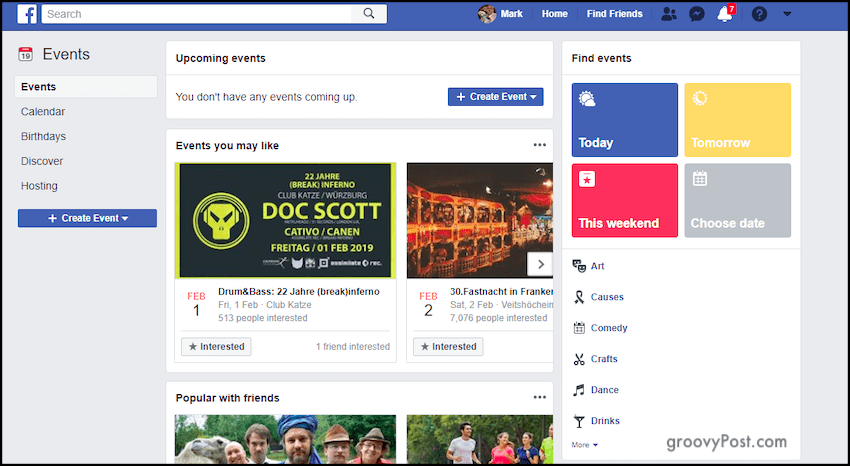Click the Today events tile
The height and width of the screenshot is (466, 850).
click(x=624, y=120)
